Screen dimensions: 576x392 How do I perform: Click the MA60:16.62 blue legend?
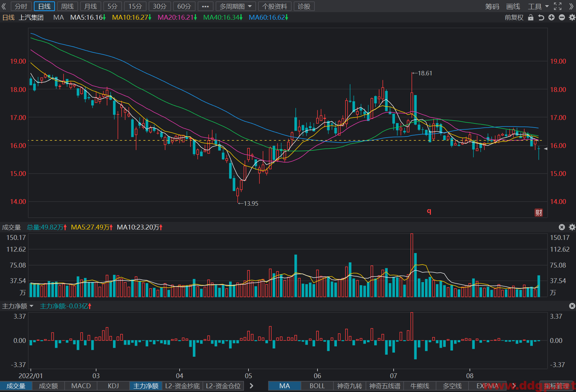pos(268,17)
